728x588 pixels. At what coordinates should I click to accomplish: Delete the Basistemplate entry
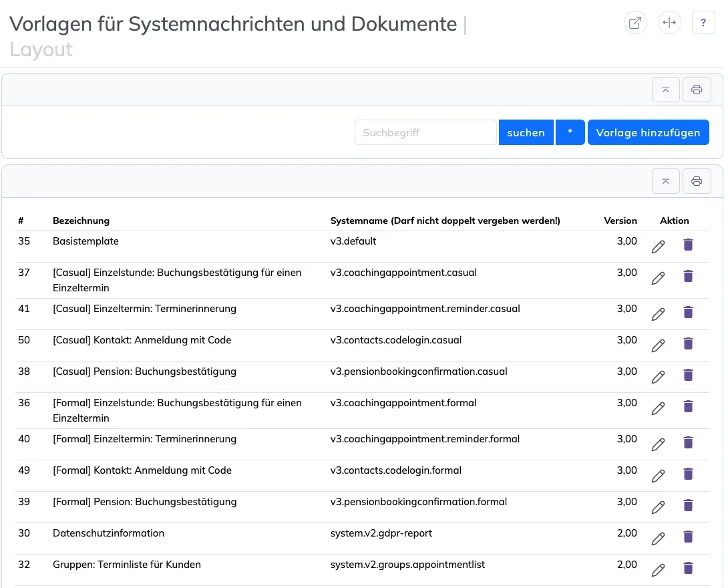(x=688, y=245)
